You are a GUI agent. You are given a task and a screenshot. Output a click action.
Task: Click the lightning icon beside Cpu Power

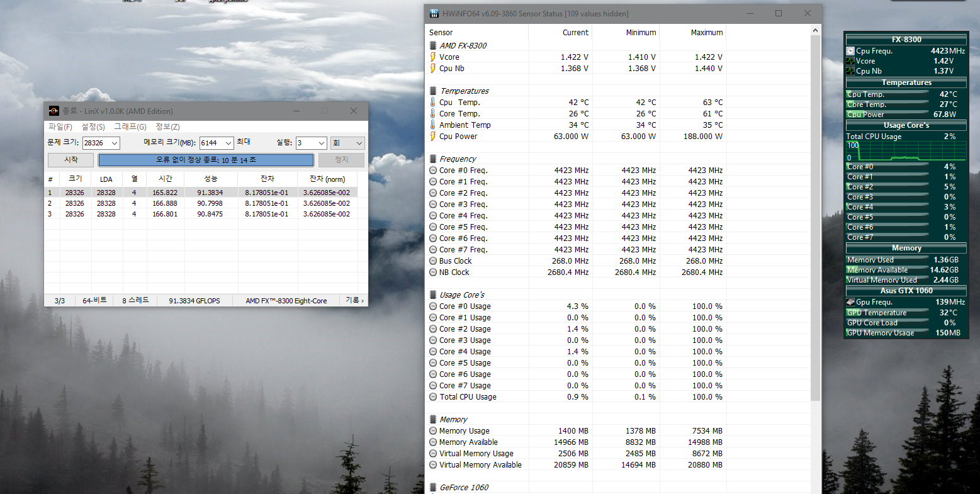tap(433, 136)
